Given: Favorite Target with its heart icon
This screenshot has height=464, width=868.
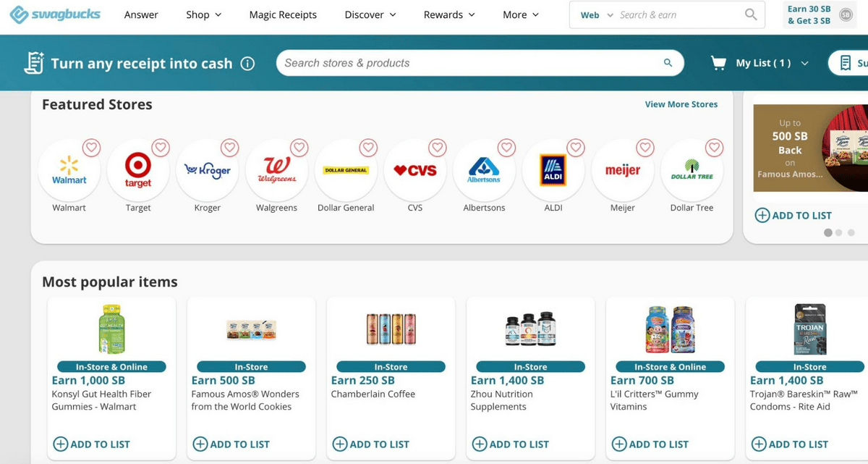Looking at the screenshot, I should point(161,148).
